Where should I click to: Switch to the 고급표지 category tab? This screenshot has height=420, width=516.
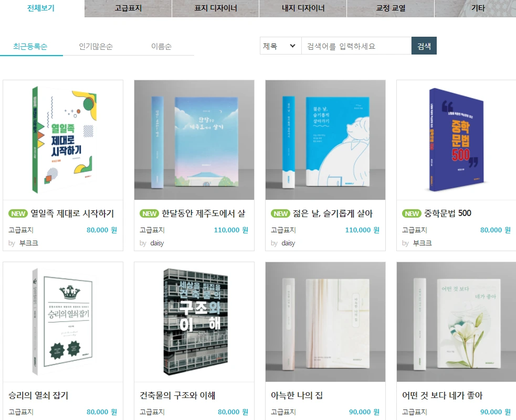tap(128, 8)
